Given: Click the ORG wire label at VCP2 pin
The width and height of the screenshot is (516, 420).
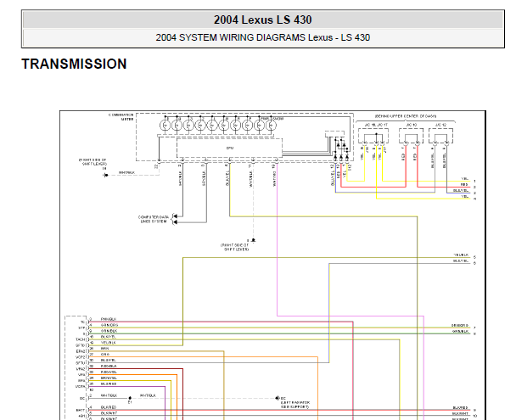Looking at the screenshot, I should pyautogui.click(x=104, y=354).
